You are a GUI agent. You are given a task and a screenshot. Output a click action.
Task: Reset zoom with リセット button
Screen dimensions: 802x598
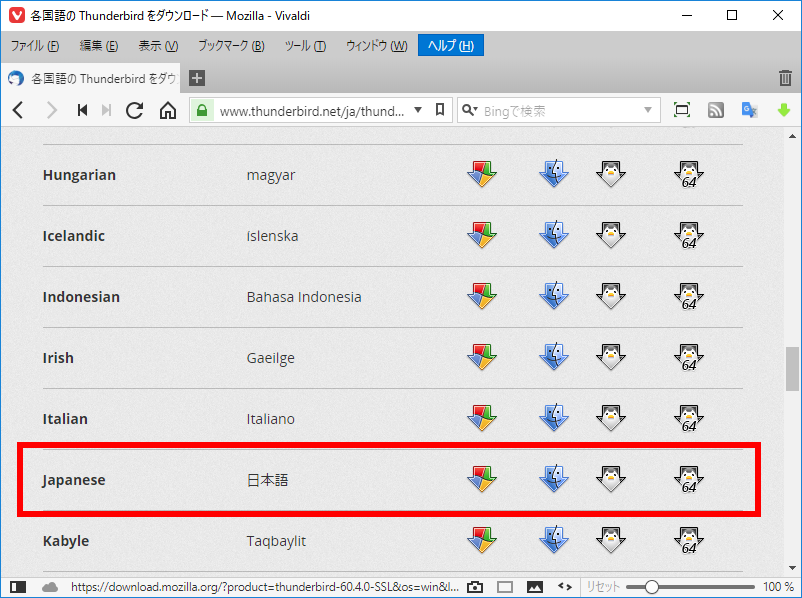pos(603,586)
